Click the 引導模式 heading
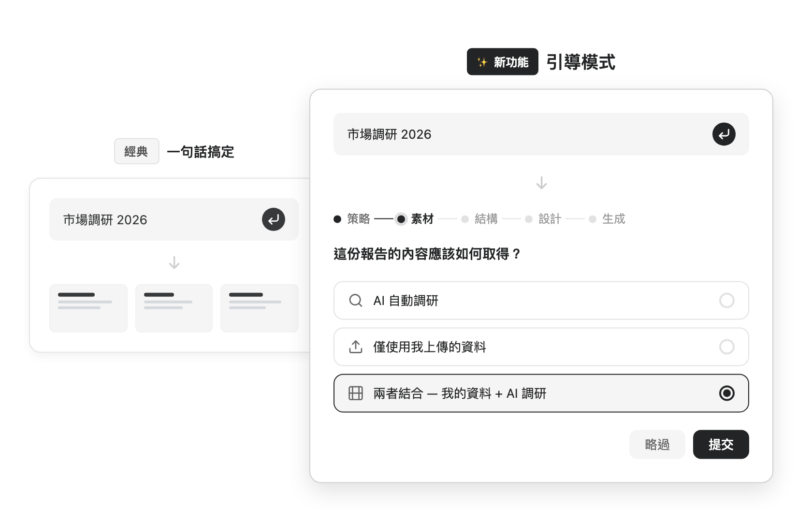 [580, 62]
